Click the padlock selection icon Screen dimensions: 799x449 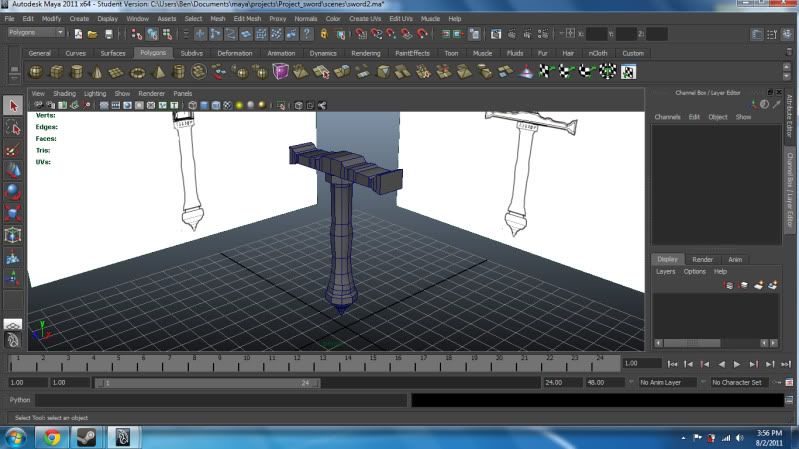[x=324, y=34]
